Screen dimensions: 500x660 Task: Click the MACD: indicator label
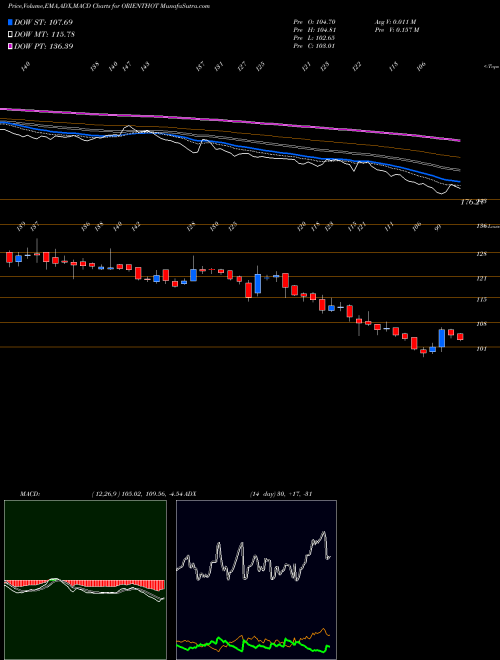point(30,494)
